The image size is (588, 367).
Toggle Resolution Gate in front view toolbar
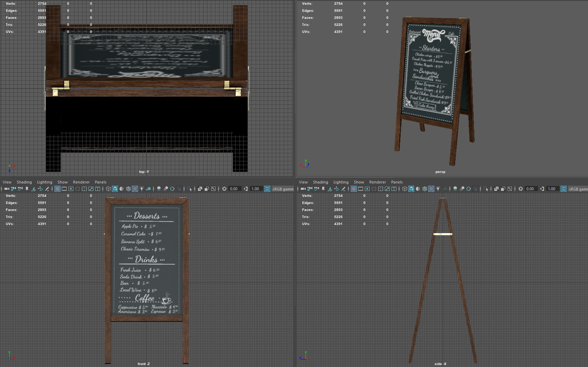coord(71,189)
